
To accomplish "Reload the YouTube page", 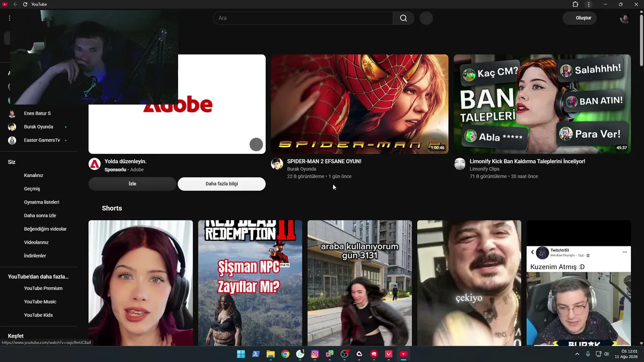I will (25, 5).
